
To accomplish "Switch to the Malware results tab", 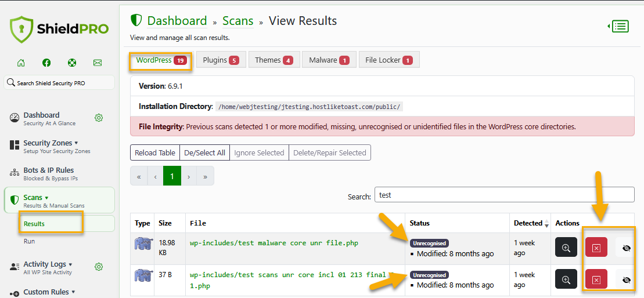I will pyautogui.click(x=329, y=60).
